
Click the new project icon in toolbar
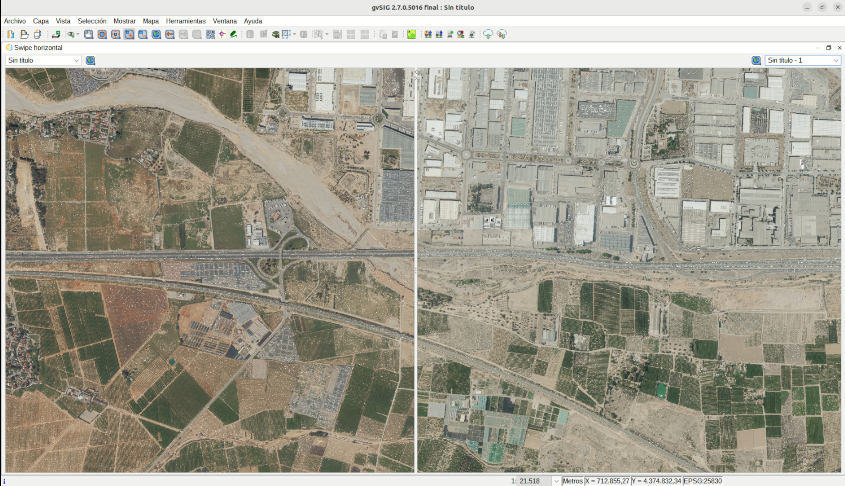[10, 34]
